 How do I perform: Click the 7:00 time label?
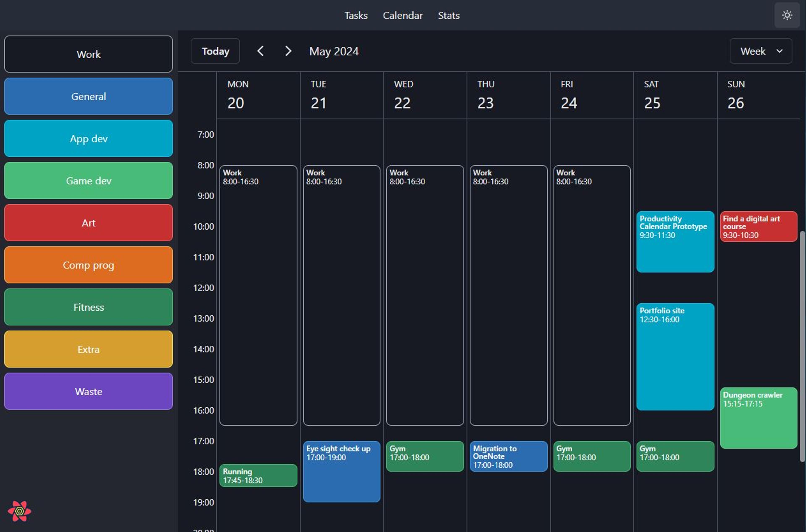(206, 134)
